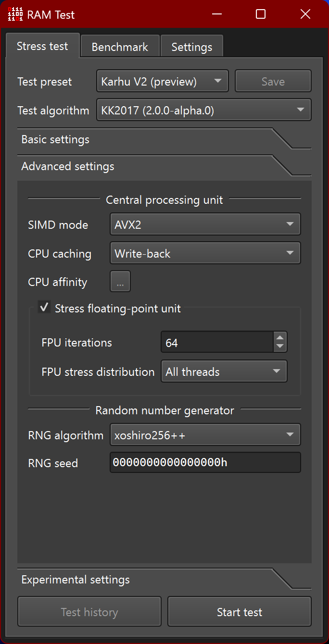Open CPU affinity ellipsis button
The image size is (329, 644).
click(120, 282)
